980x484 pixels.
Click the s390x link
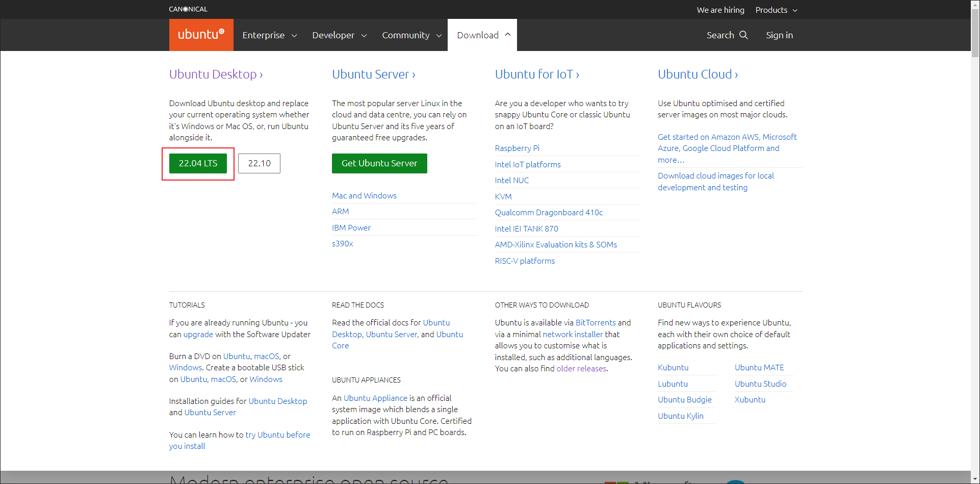click(x=343, y=243)
